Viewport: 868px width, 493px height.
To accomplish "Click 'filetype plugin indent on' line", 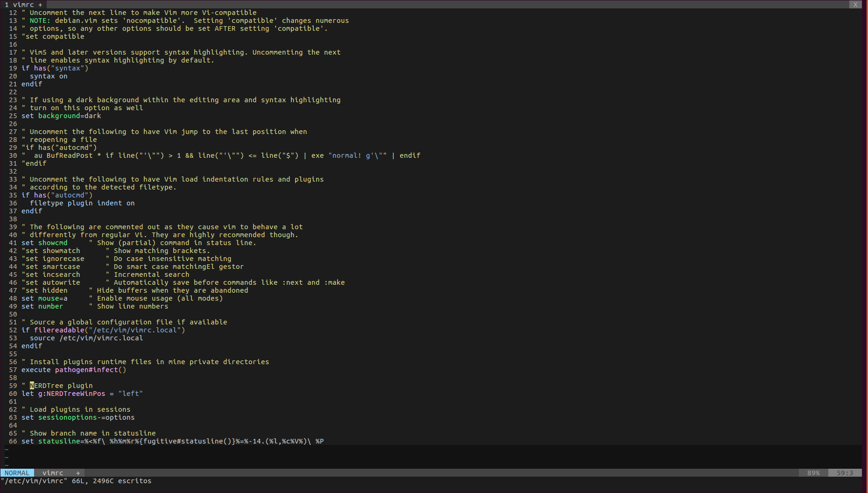I will click(x=82, y=203).
